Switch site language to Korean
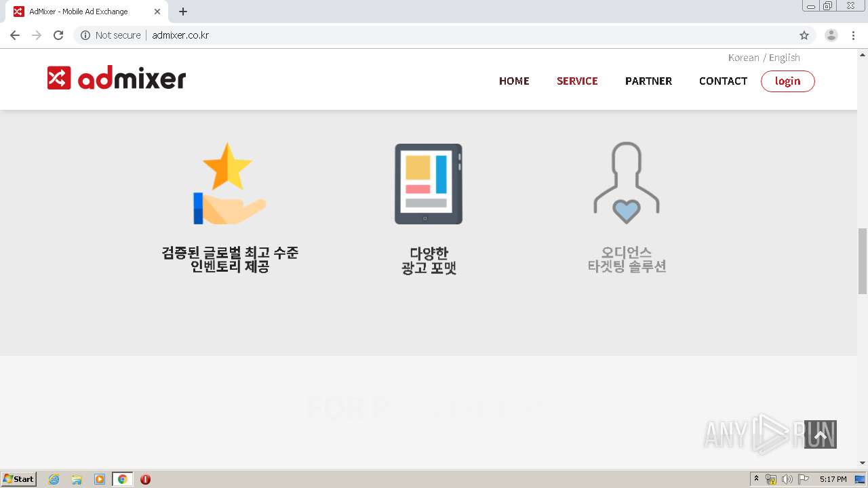868x488 pixels. 743,58
